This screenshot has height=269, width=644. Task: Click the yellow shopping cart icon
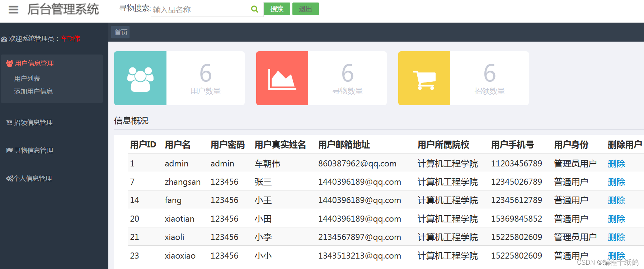pyautogui.click(x=424, y=80)
